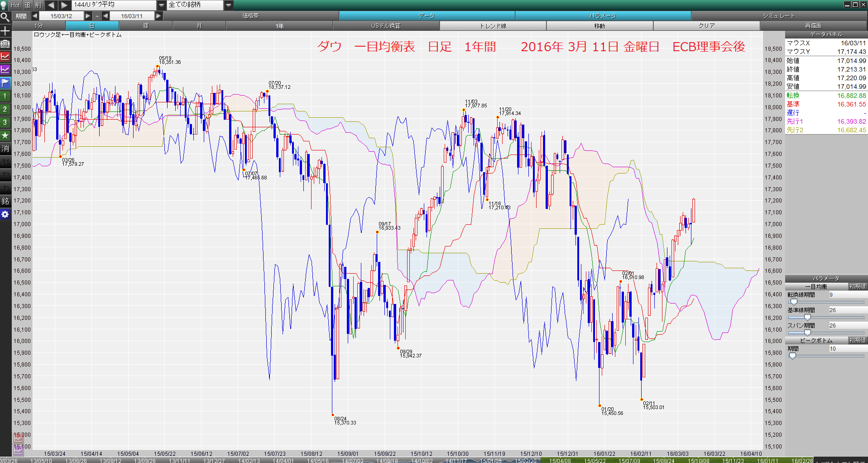This screenshot has width=868, height=463.
Task: Click the パラメータ panel header
Action: click(x=826, y=279)
